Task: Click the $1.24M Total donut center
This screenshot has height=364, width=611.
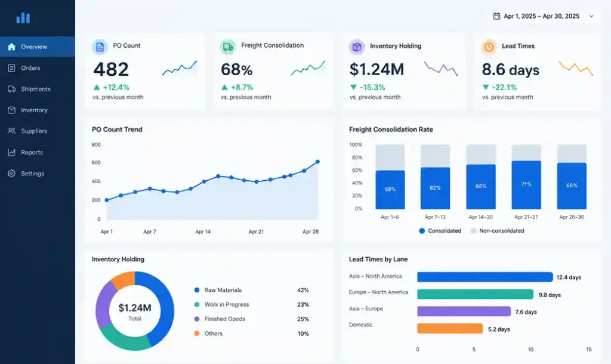Action: tap(135, 311)
